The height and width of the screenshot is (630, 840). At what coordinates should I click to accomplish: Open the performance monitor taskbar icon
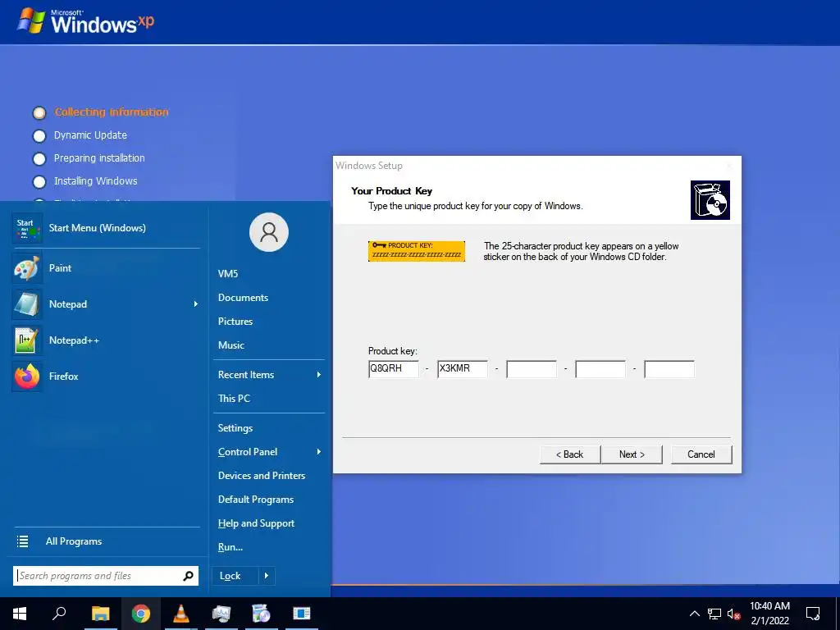[221, 614]
